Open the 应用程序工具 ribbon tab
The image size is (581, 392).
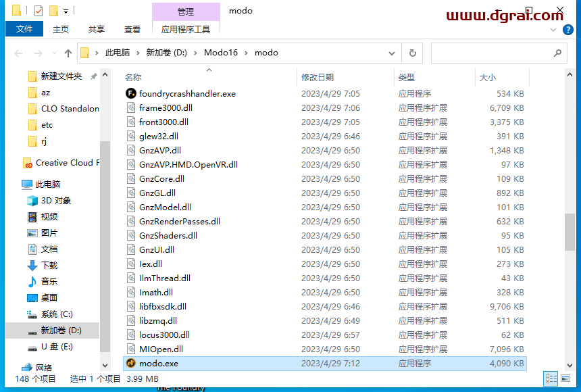(x=186, y=29)
